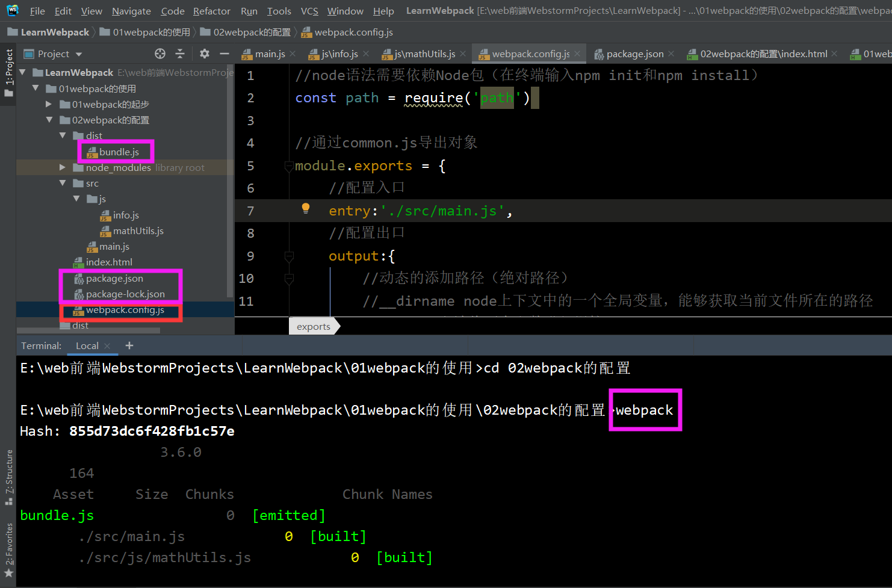This screenshot has height=588, width=892.
Task: Click line number 7 in gutter
Action: pyautogui.click(x=250, y=211)
